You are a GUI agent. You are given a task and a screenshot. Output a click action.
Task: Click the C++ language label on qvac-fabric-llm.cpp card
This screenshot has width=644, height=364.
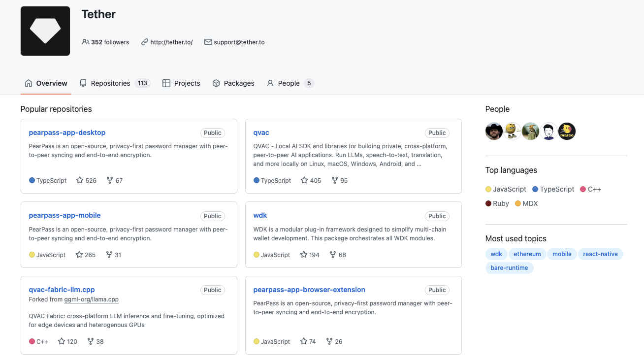pos(42,342)
